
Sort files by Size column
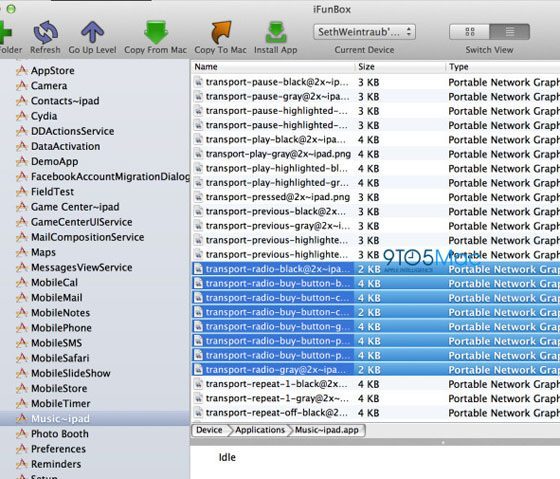pyautogui.click(x=400, y=67)
